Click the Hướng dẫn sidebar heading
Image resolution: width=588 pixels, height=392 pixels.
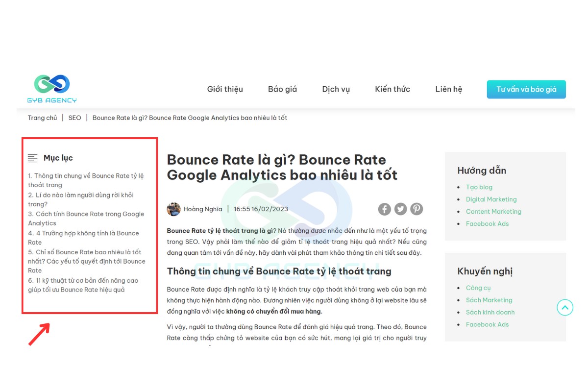click(x=482, y=171)
